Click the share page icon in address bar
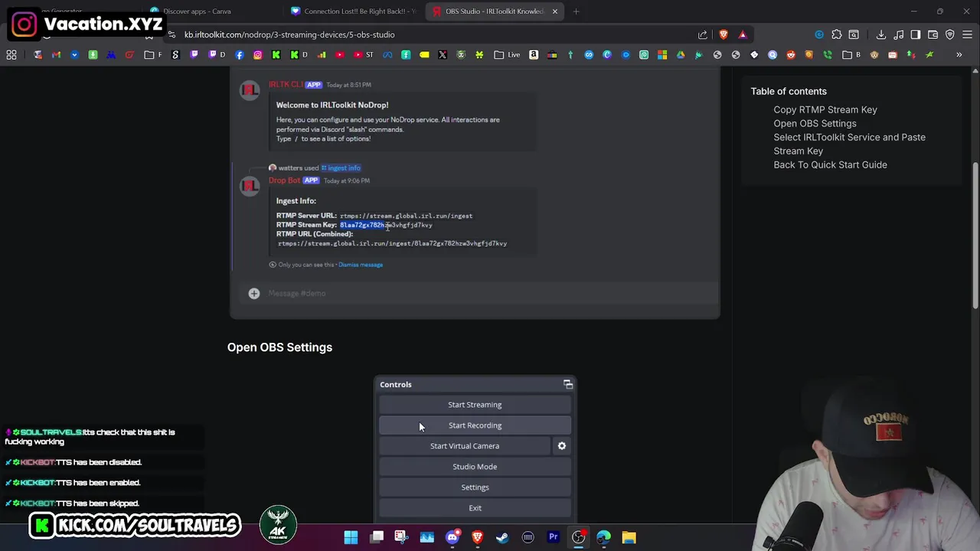The width and height of the screenshot is (980, 551). tap(703, 34)
